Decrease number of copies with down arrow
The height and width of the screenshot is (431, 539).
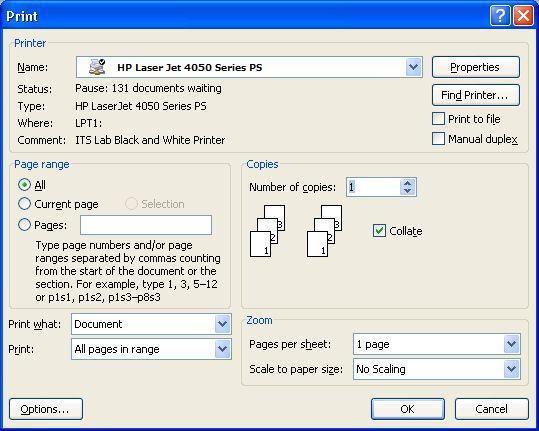tap(408, 191)
